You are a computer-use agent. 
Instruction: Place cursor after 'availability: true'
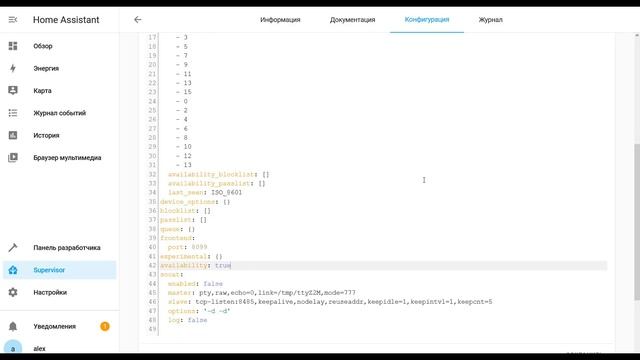pos(231,265)
